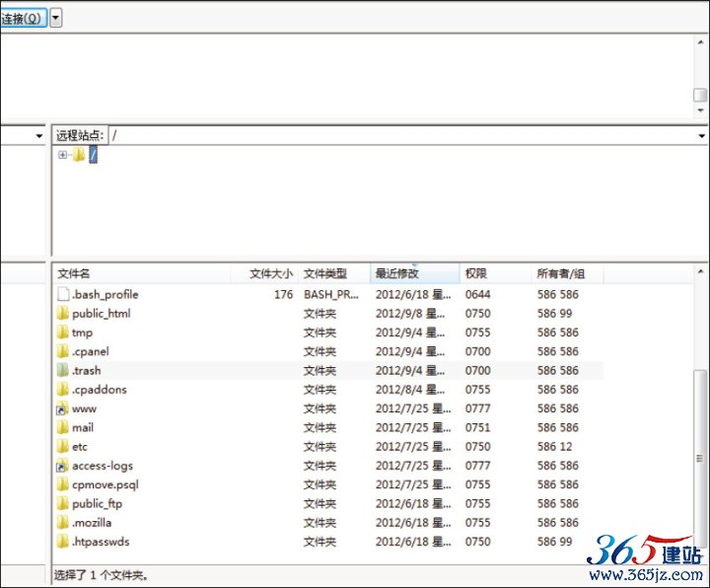Select the cpmove.psql folder name
This screenshot has width=710, height=588.
[x=106, y=484]
